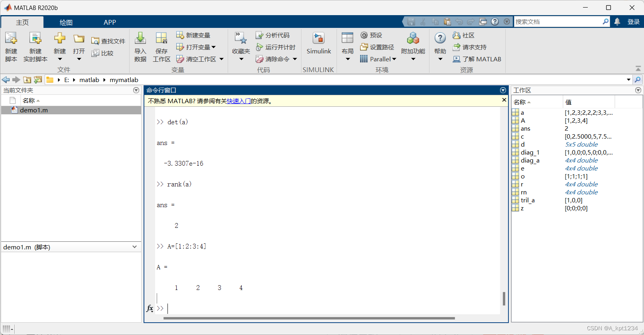Click the help icon in quick access toolbar
Image resolution: width=644 pixels, height=335 pixels.
click(495, 22)
